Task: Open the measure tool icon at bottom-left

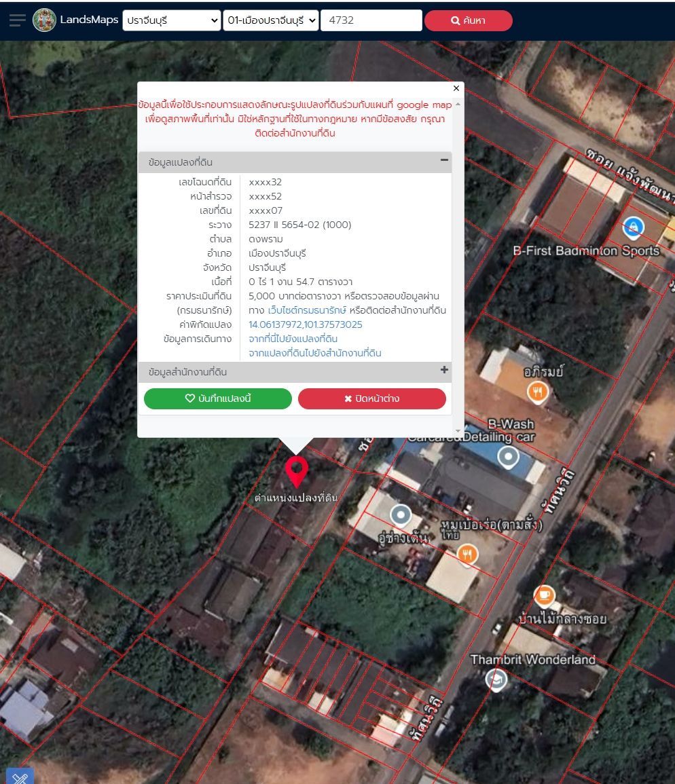Action: click(x=20, y=777)
